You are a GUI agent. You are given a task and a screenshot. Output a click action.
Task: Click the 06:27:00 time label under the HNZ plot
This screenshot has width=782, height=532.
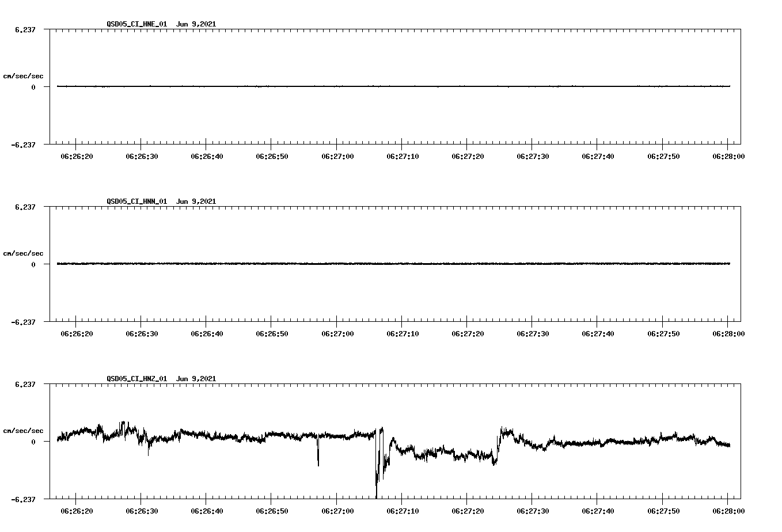(337, 511)
